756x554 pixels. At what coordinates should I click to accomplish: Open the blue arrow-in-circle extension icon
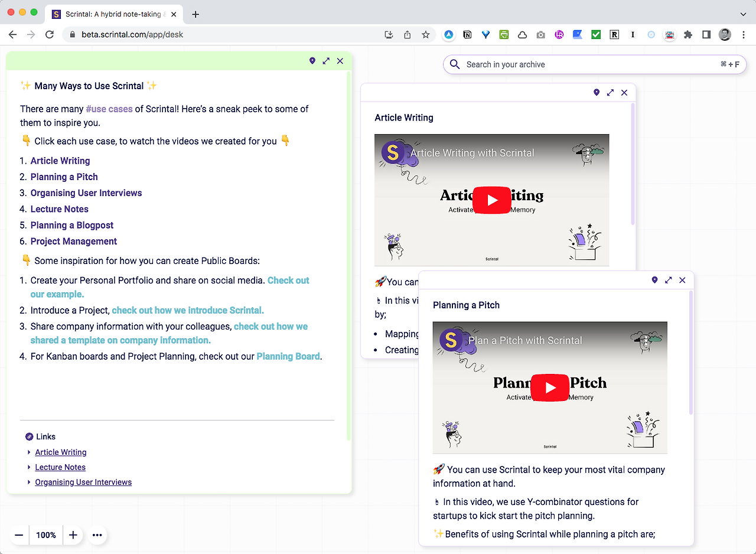click(x=449, y=35)
